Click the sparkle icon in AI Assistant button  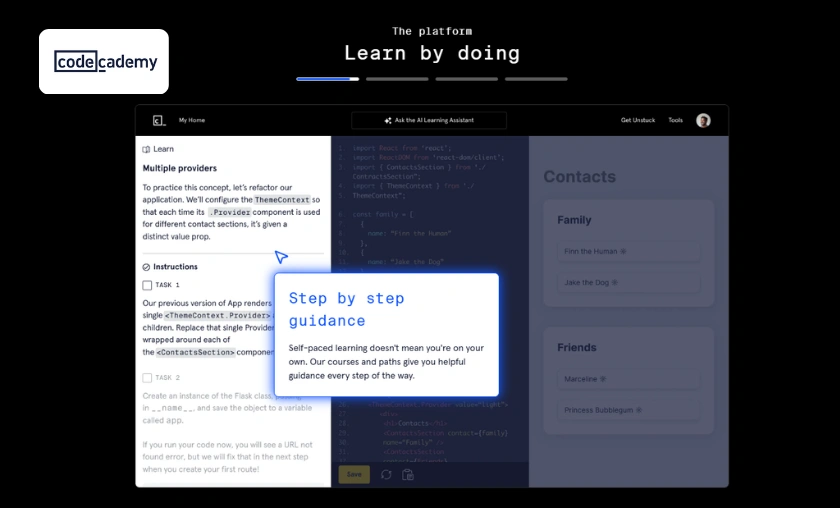pyautogui.click(x=388, y=121)
